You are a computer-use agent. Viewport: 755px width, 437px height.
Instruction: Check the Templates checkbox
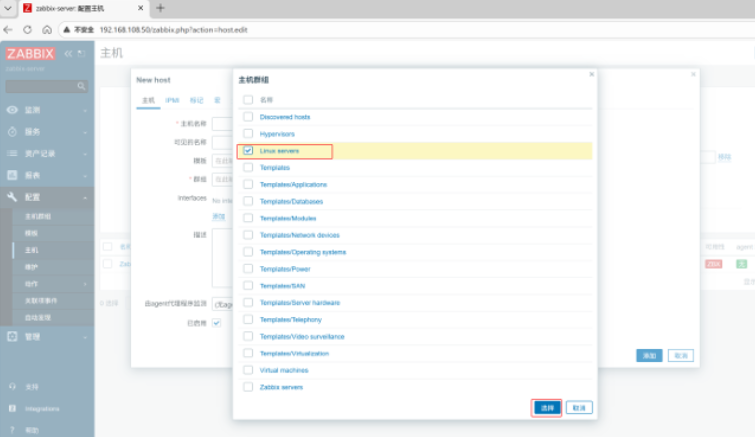click(x=248, y=167)
